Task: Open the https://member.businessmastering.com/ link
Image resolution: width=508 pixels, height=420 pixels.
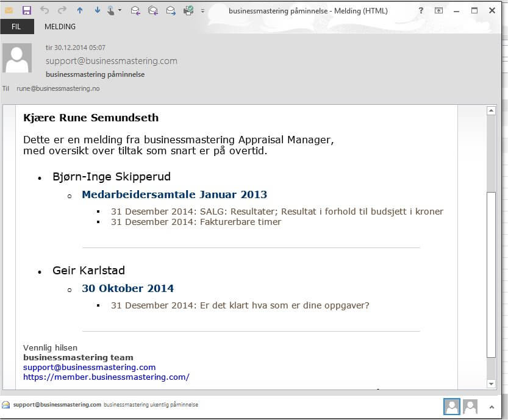Action: point(106,377)
